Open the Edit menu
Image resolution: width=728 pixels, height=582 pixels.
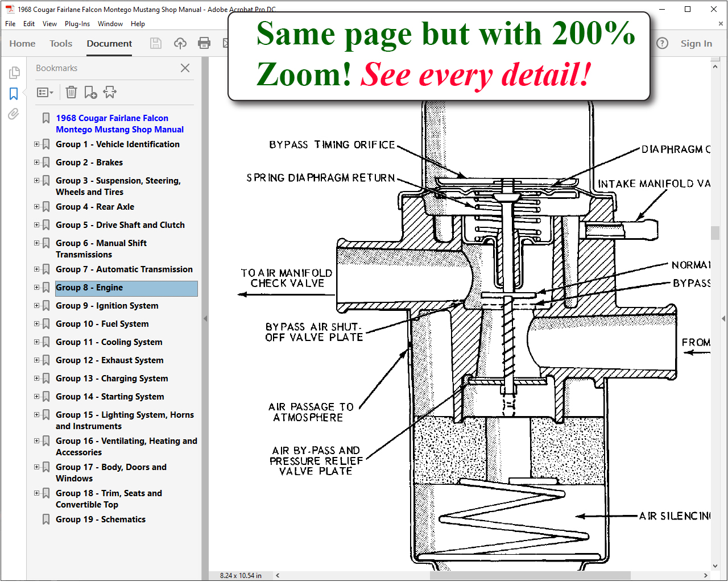[29, 24]
